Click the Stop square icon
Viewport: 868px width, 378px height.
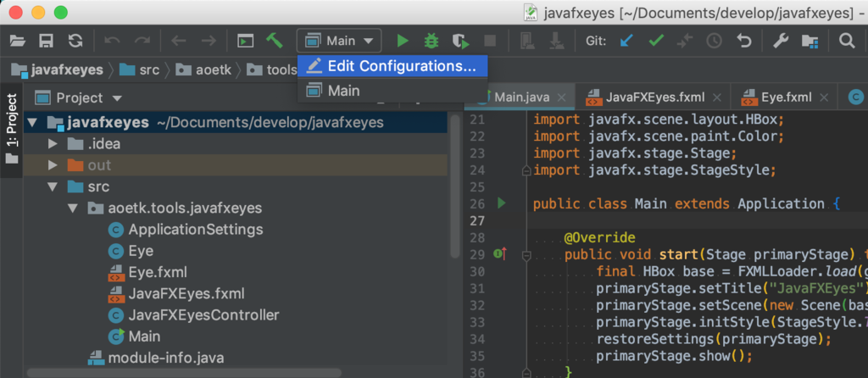pos(490,41)
